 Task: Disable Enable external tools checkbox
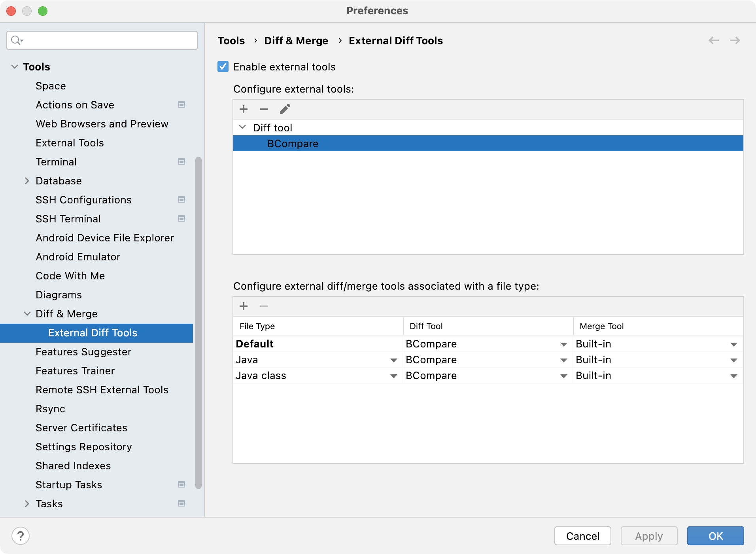[x=223, y=67]
